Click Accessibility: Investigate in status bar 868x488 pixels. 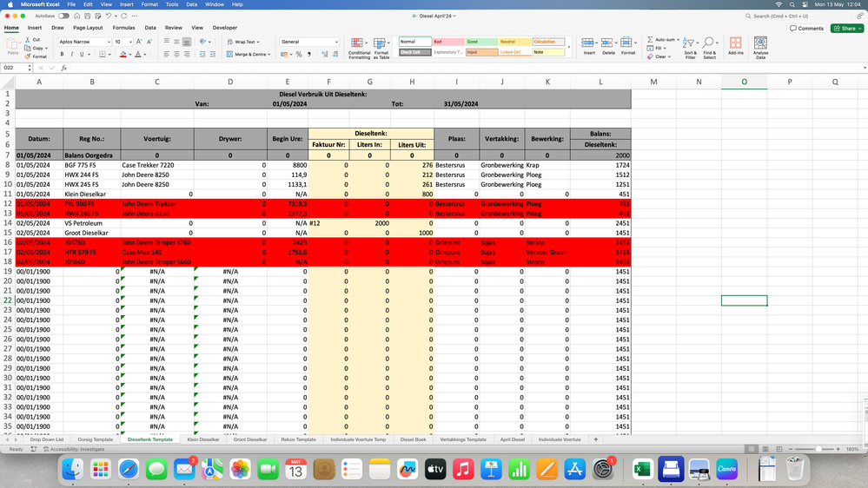tap(74, 449)
